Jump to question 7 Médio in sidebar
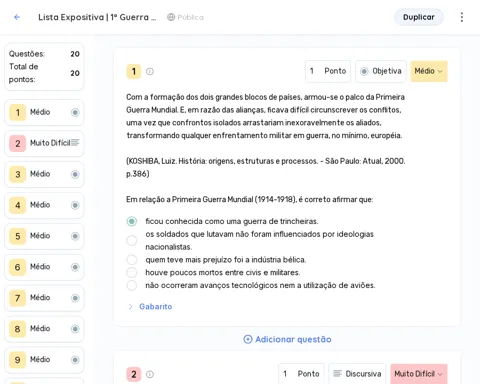The height and width of the screenshot is (384, 480). tap(44, 298)
